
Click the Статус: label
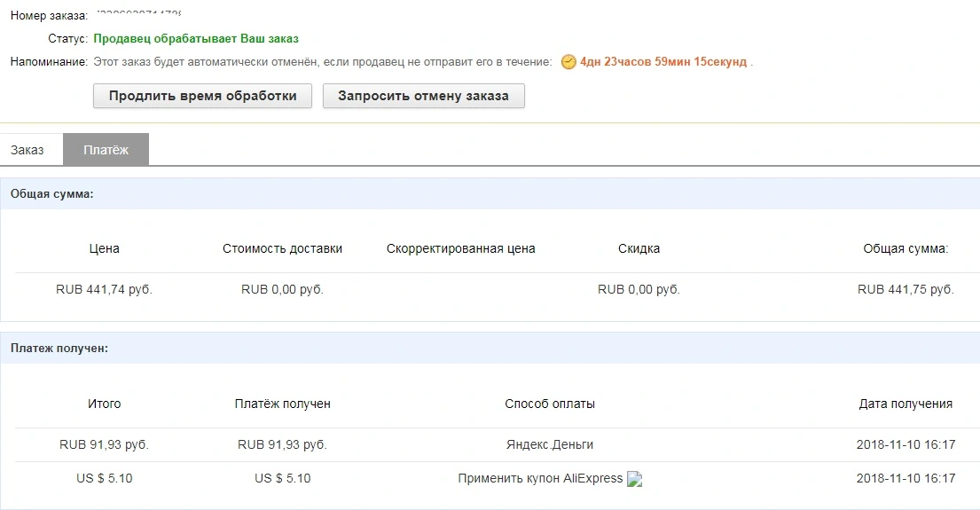tap(68, 39)
